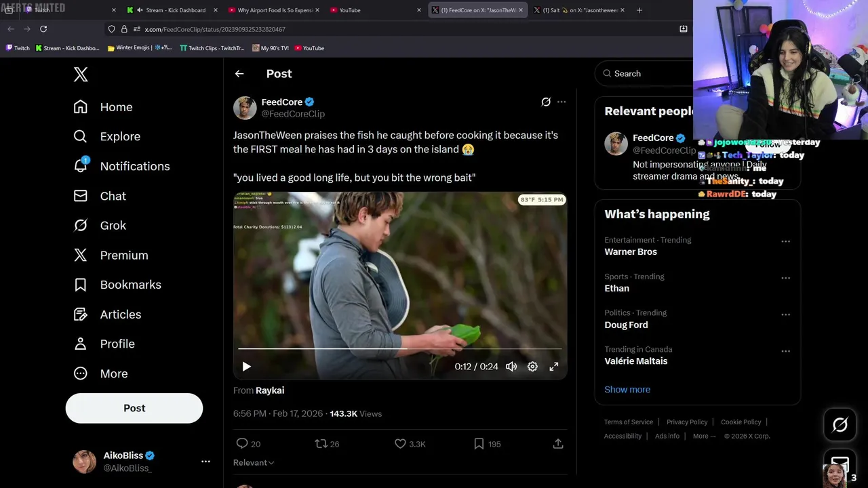868x488 pixels.
Task: Open FeedCore's profile avatar on the post
Action: coord(245,108)
